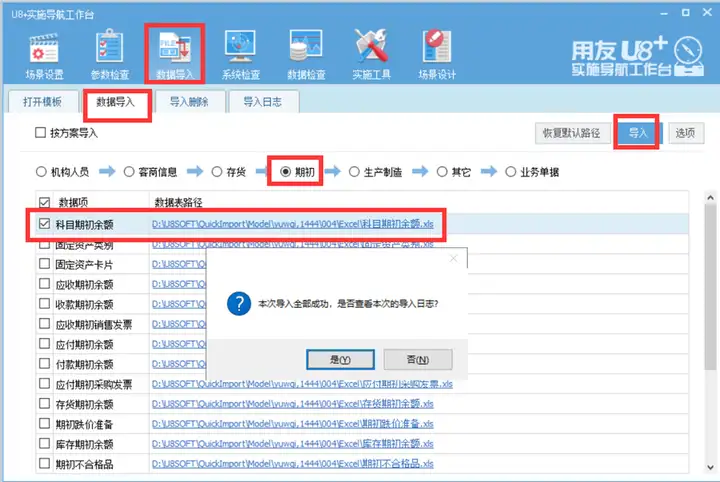Uncheck the 科目期初余额 checkbox

[45, 224]
